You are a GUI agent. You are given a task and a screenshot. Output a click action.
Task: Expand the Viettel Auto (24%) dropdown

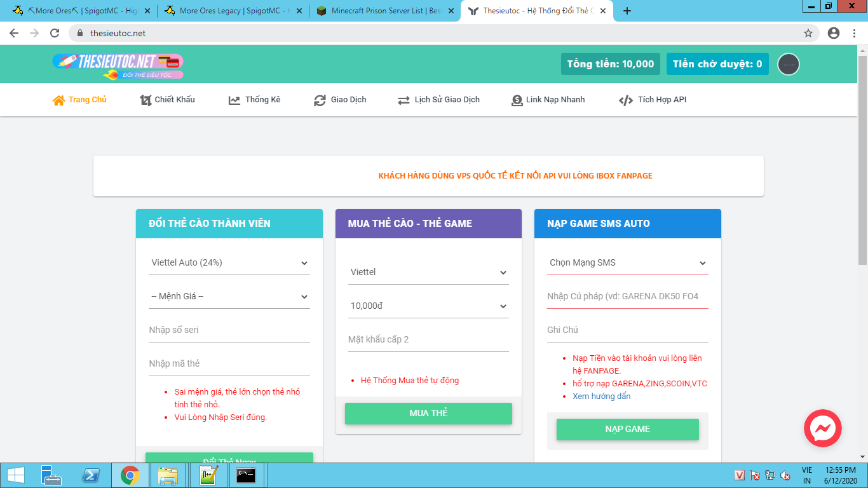229,263
